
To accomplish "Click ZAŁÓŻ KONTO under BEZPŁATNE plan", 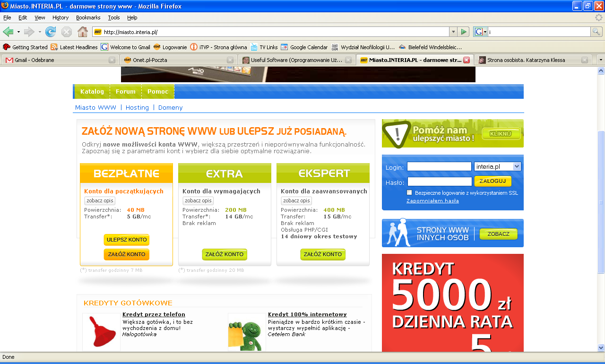I will [x=127, y=254].
